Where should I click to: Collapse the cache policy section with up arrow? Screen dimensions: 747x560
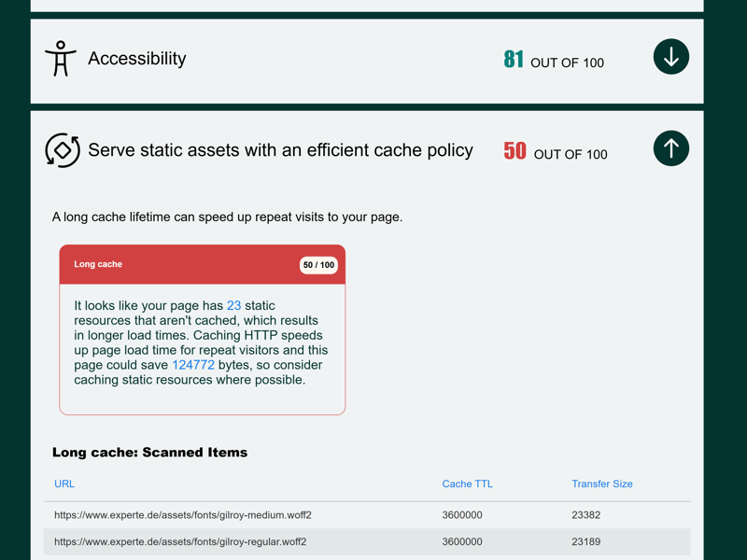[670, 148]
